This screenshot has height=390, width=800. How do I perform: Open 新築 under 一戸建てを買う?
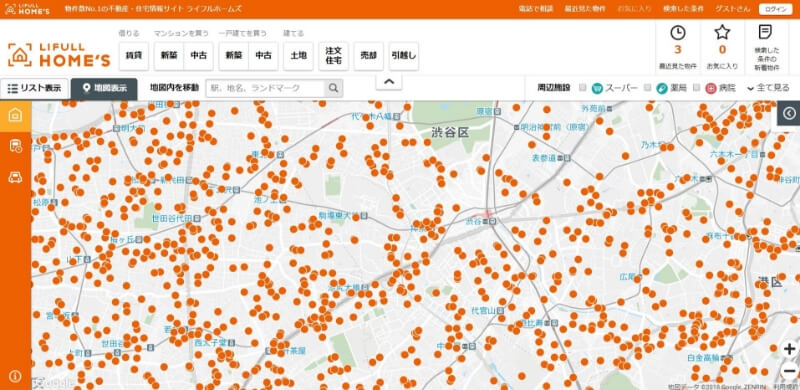[x=234, y=56]
